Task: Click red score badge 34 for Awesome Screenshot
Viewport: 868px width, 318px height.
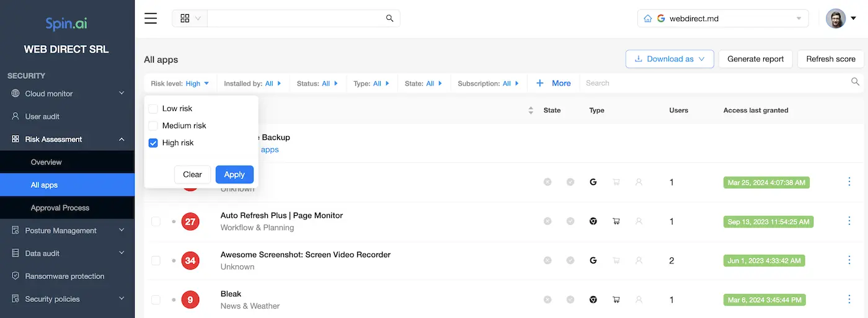Action: click(x=190, y=260)
